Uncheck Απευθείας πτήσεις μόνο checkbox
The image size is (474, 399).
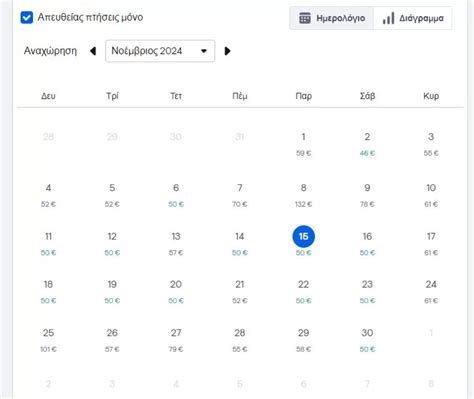click(27, 17)
